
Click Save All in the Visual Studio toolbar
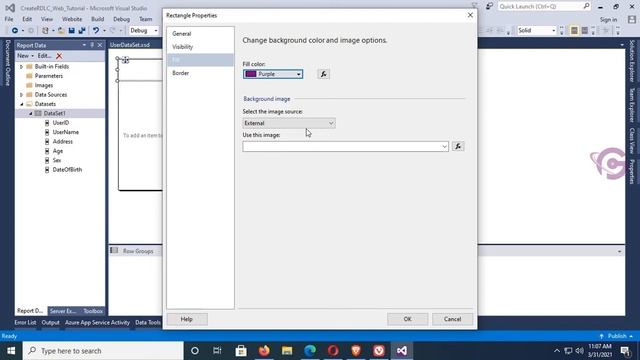pyautogui.click(x=82, y=31)
